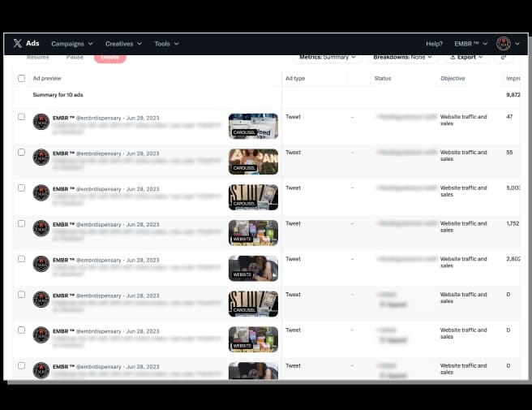The height and width of the screenshot is (410, 532).
Task: Click @embrdispensary handle in first ad row
Action: [98, 119]
